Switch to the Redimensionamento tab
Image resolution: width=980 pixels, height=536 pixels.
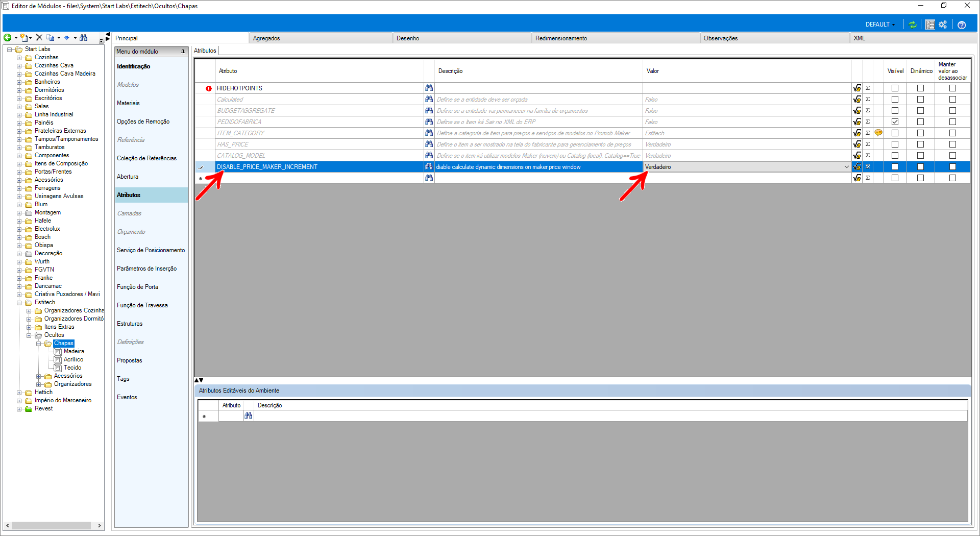[x=561, y=38]
